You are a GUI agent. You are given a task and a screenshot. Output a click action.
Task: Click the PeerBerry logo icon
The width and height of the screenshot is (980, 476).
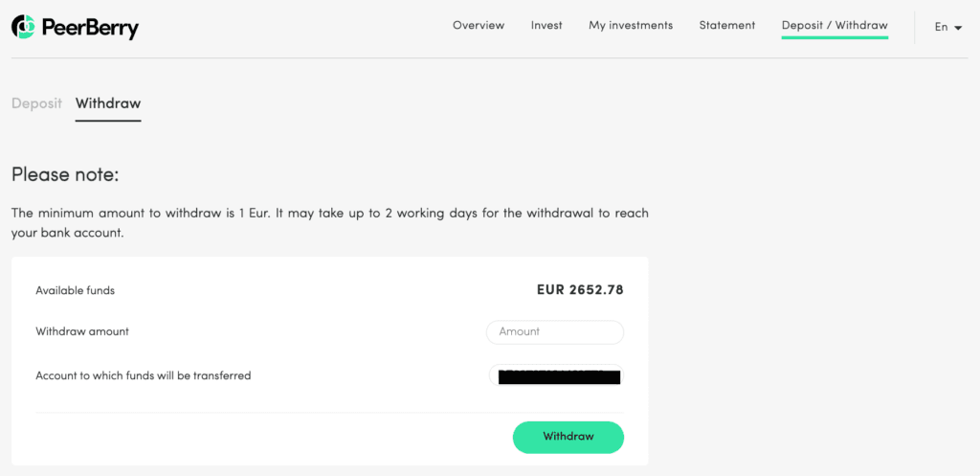[24, 27]
